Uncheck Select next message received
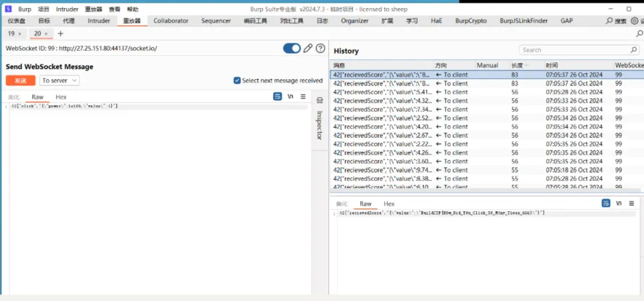Viewport: 644px width, 301px height. (x=236, y=81)
